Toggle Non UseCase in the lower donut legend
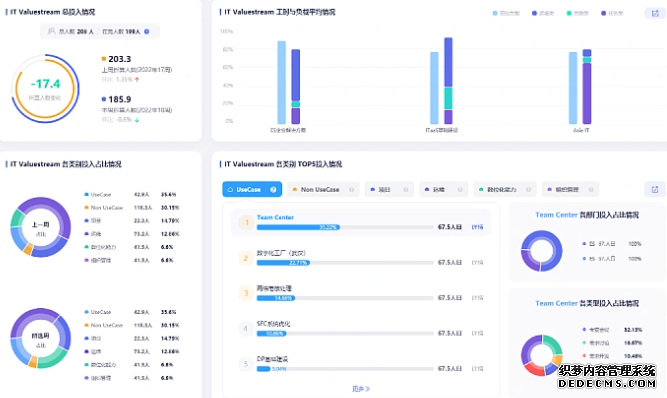Screen dimensions: 667x398 tap(104, 325)
